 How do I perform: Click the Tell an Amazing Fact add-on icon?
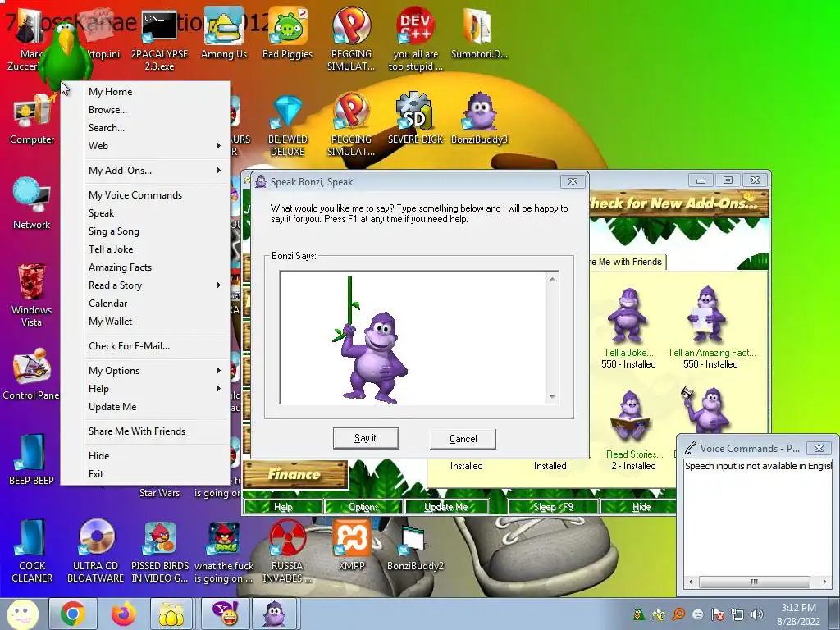point(708,315)
